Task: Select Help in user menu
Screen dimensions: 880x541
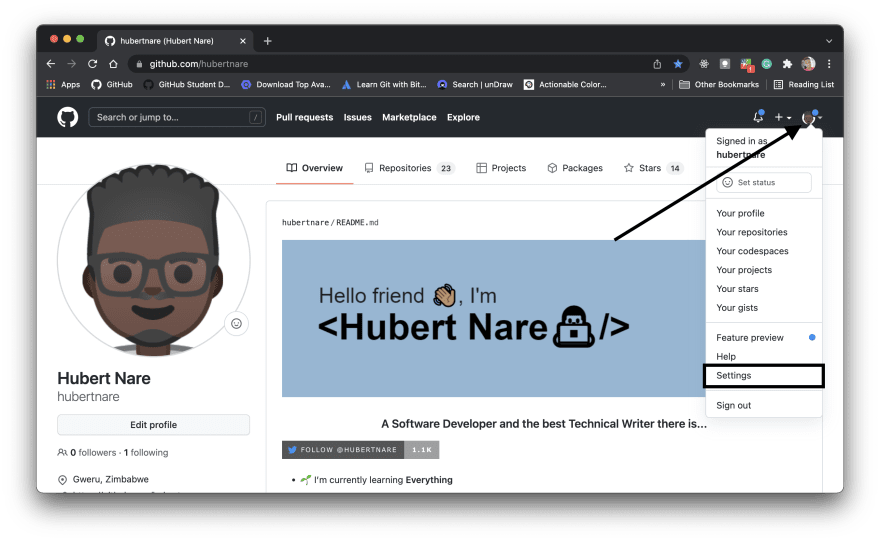Action: [x=763, y=356]
